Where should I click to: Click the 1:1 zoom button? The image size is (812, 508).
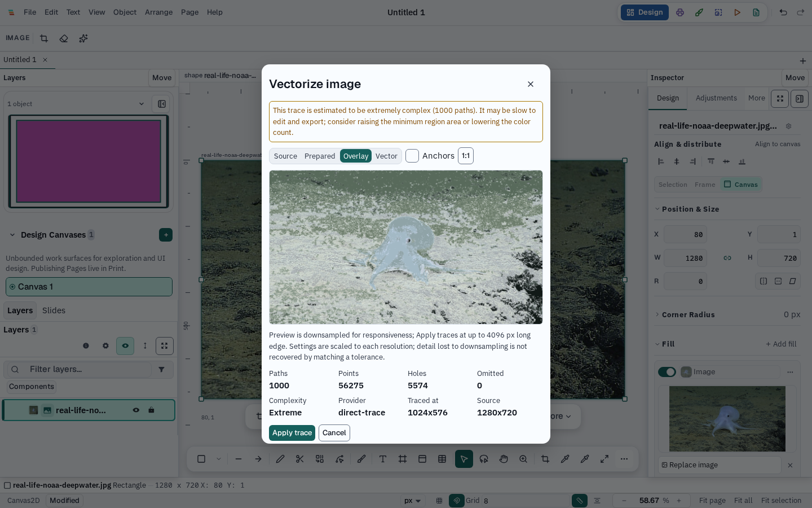(466, 156)
